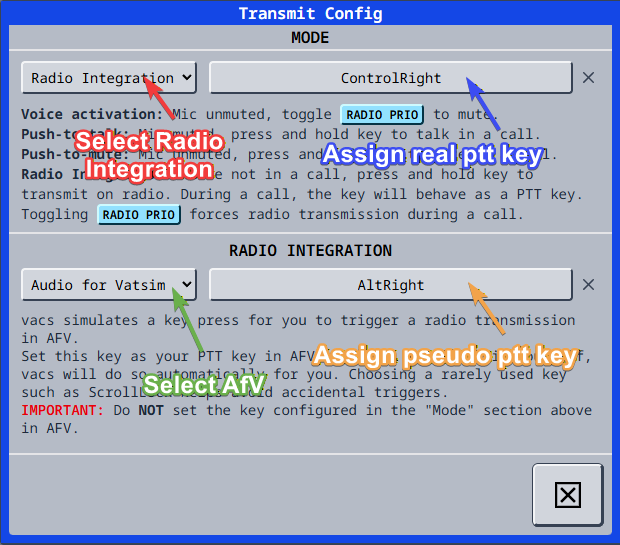Screen dimensions: 620x545
Task: Click the MODE section header
Action: [310, 38]
